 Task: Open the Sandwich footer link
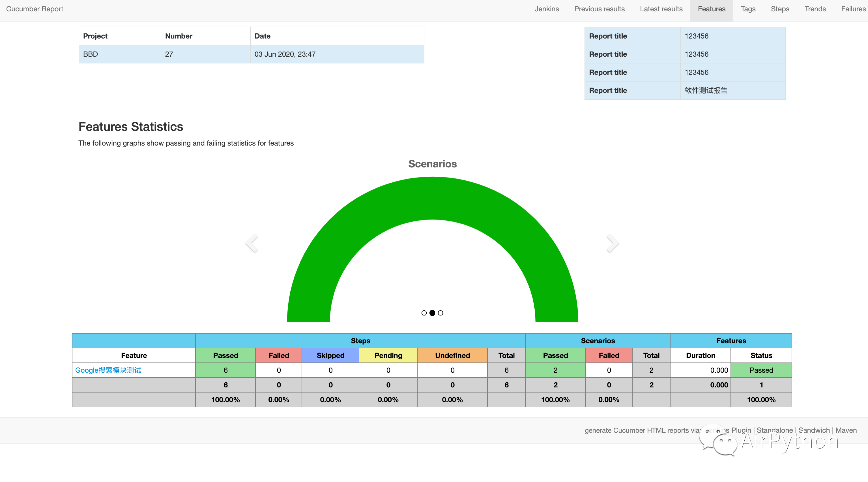point(814,430)
